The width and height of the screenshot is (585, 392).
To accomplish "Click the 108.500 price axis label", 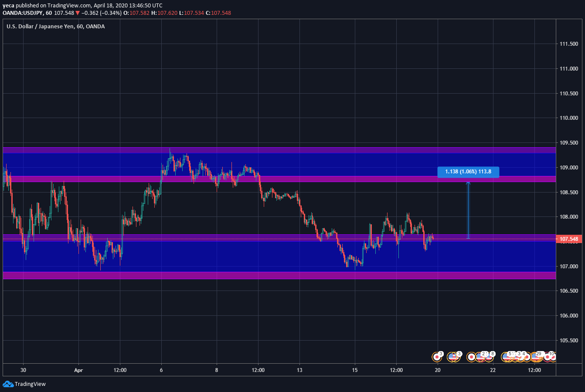I will (569, 193).
